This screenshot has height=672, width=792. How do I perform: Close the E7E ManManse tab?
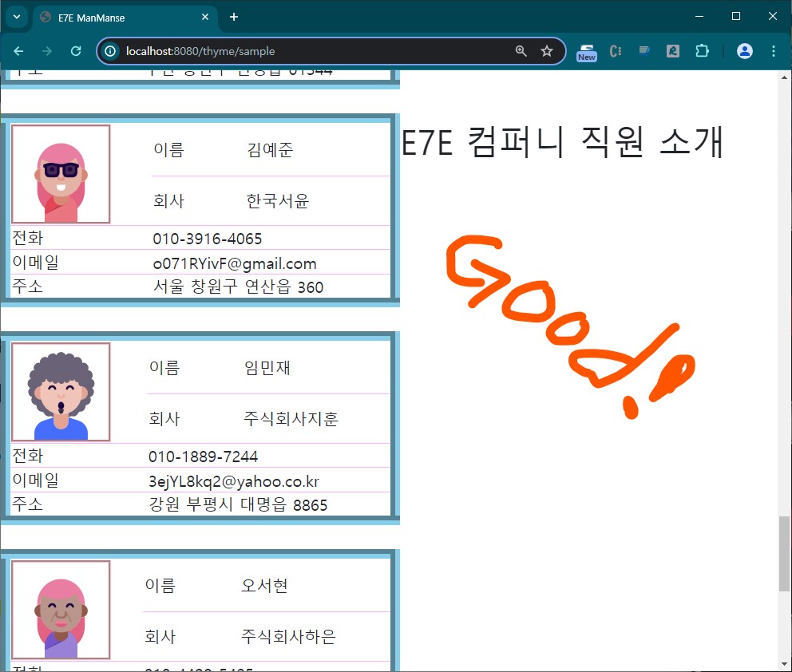pos(205,18)
